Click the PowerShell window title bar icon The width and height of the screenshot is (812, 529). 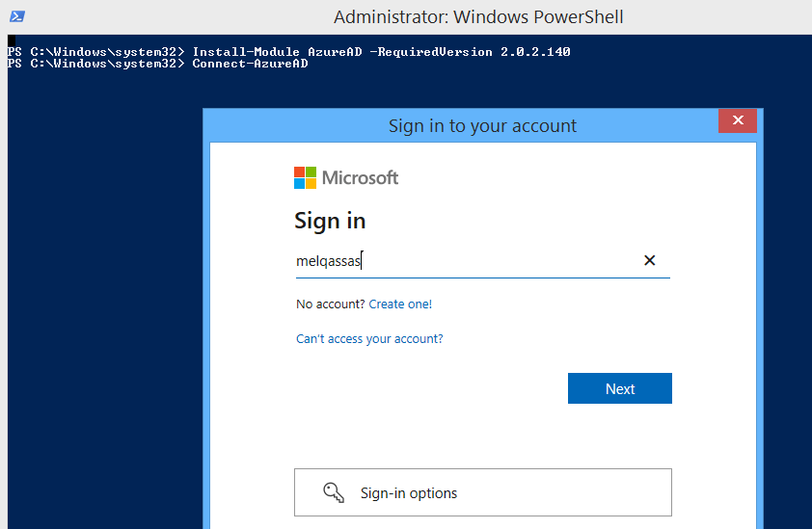pos(17,16)
